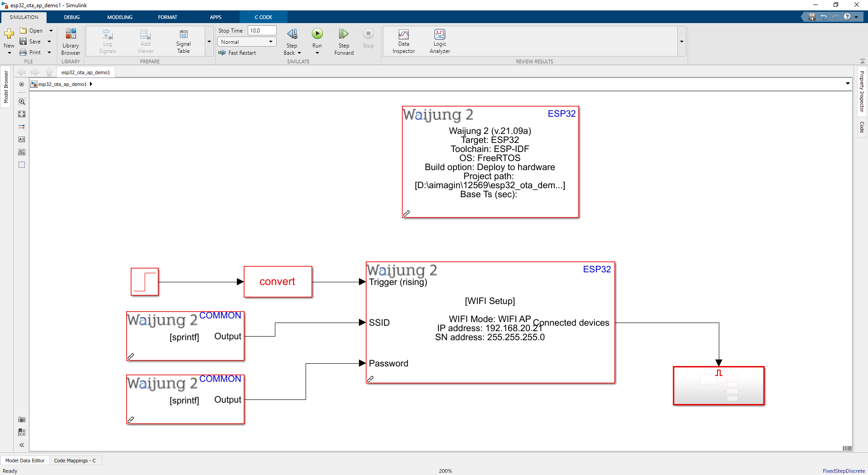Image resolution: width=868 pixels, height=475 pixels.
Task: Select the WIFI Setup block
Action: coord(491,323)
